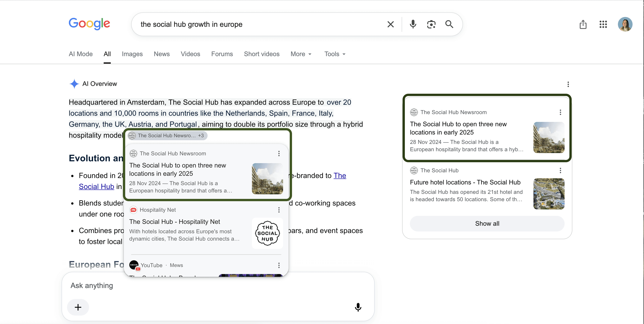The width and height of the screenshot is (644, 324).
Task: Click the Social Hub favicon on the sidebar Newsroom card
Action: click(414, 112)
